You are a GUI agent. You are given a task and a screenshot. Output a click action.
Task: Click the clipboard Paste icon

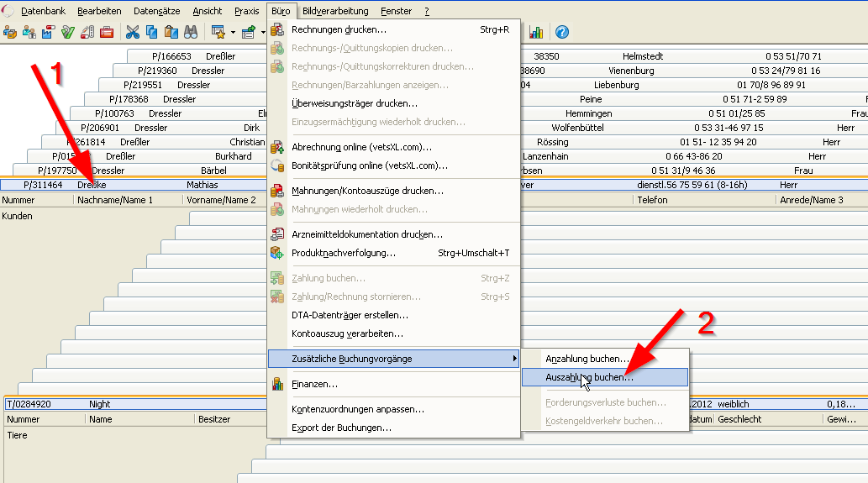coord(171,32)
